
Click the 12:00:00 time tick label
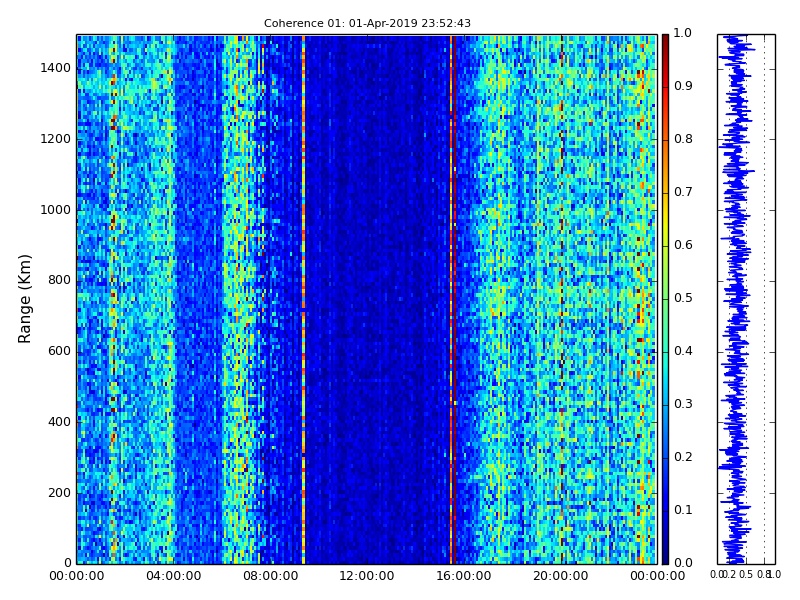[x=367, y=576]
